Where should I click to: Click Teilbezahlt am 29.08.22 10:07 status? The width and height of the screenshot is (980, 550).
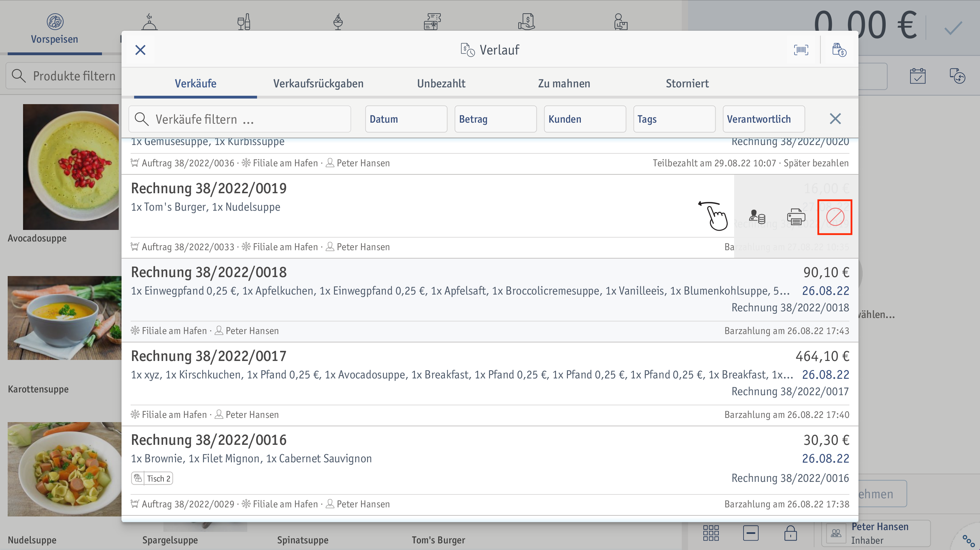[714, 163]
